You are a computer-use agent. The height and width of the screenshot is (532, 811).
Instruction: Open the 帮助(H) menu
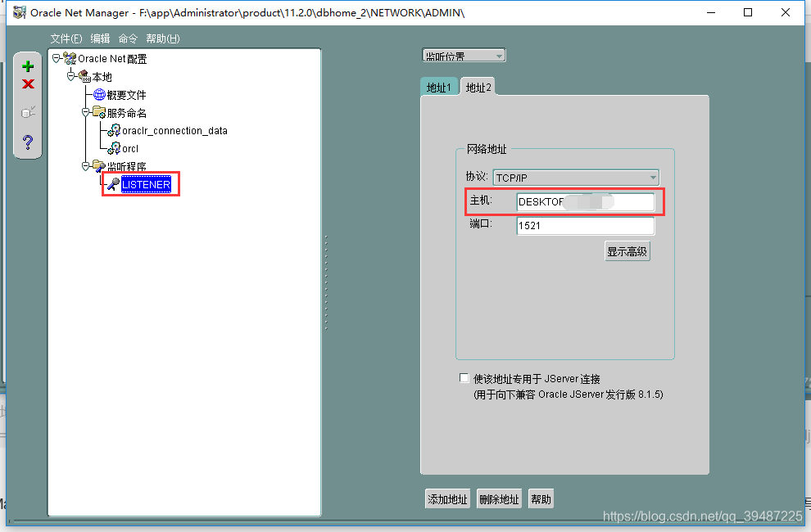tap(163, 38)
